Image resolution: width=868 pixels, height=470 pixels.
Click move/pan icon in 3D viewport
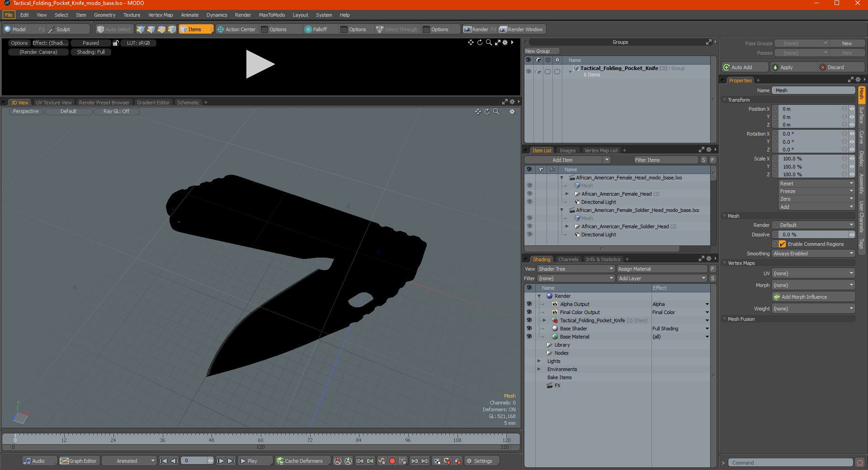click(x=478, y=112)
